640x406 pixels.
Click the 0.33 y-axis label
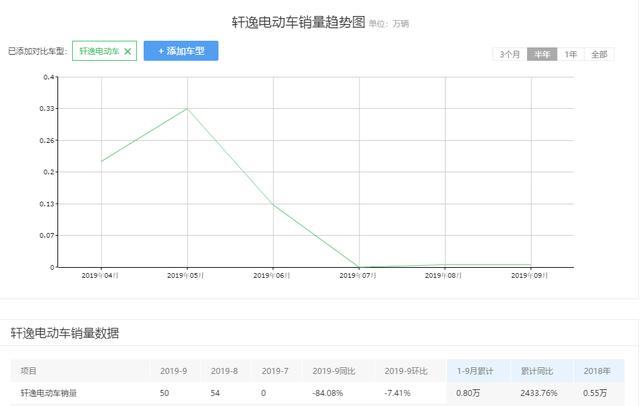[x=47, y=109]
